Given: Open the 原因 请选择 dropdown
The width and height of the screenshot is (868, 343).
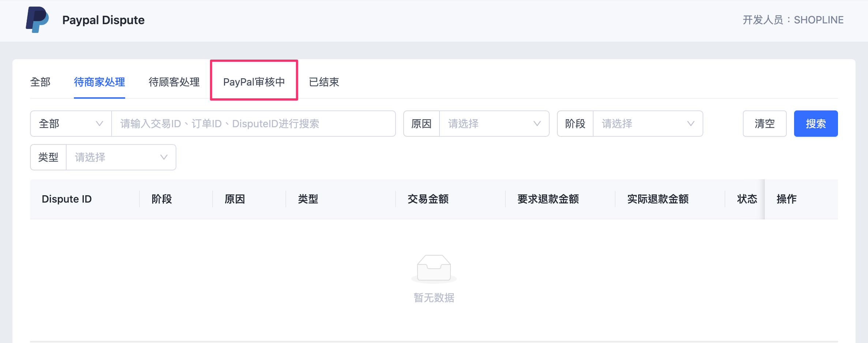Looking at the screenshot, I should [x=494, y=124].
